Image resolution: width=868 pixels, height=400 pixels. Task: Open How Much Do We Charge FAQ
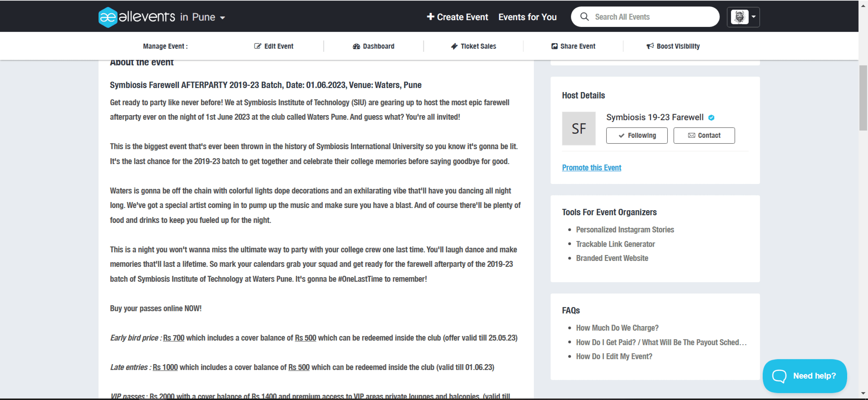617,328
